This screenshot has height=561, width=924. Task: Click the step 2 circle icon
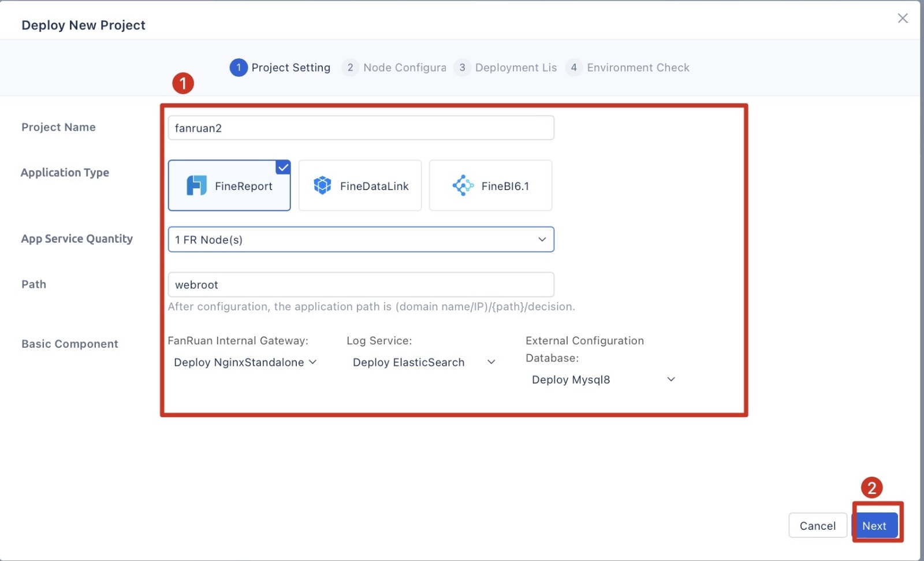[350, 68]
